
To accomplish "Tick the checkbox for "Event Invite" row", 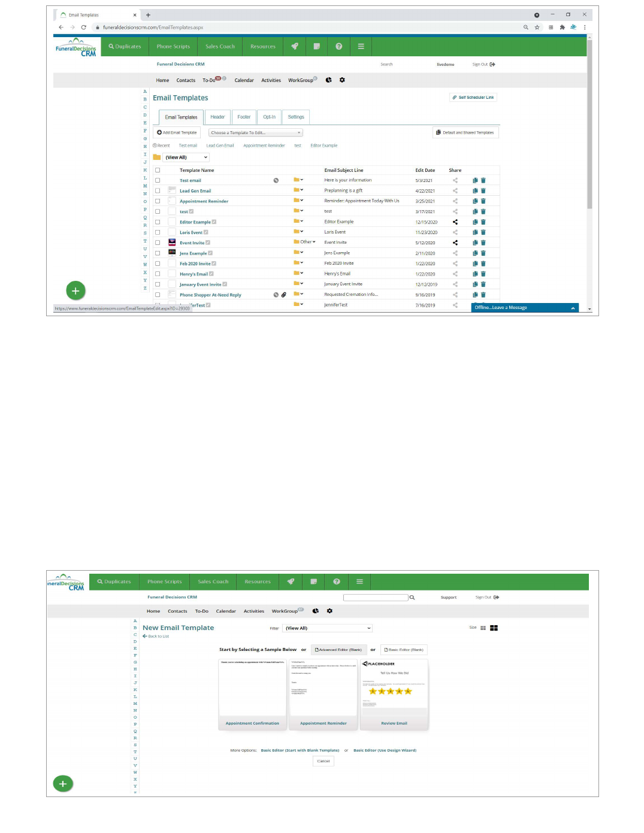I will point(158,243).
